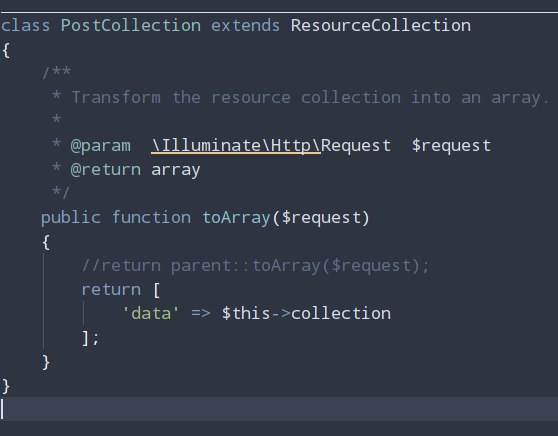Click $request in the @param line
The height and width of the screenshot is (436, 558).
click(x=451, y=146)
